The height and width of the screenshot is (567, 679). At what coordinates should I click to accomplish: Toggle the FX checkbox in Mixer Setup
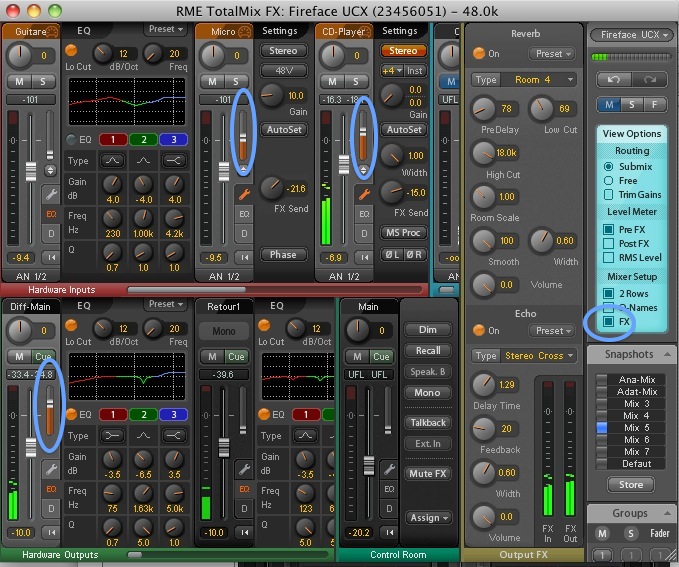(x=608, y=321)
